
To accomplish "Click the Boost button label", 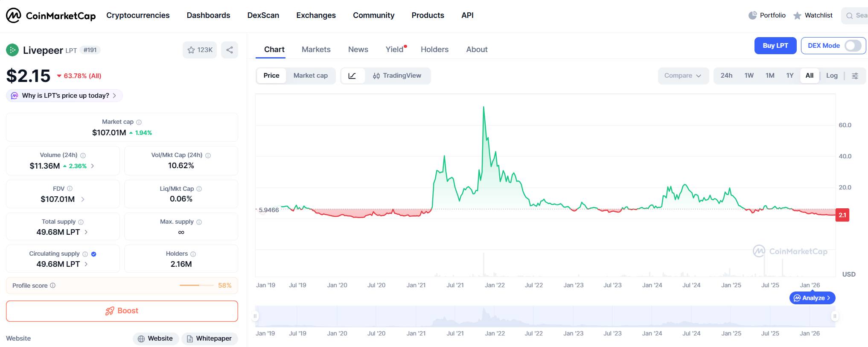I will tap(128, 311).
